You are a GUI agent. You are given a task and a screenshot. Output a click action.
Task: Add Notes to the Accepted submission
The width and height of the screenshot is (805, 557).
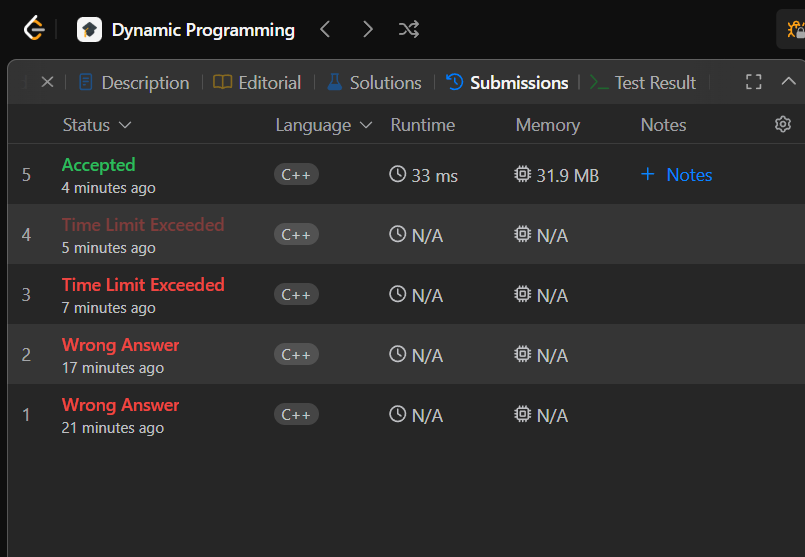[x=676, y=175]
